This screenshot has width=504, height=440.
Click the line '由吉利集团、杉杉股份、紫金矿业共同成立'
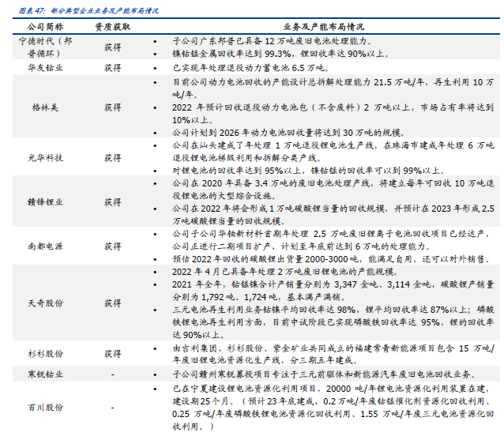333,348
